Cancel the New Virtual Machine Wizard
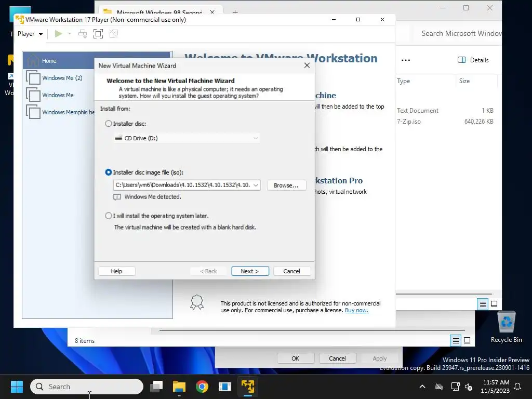Screen dimensions: 532x399 (x=292, y=271)
